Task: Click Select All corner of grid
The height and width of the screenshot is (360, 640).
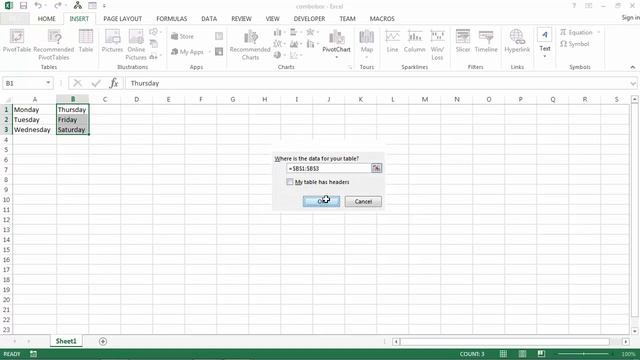Action: tap(6, 99)
